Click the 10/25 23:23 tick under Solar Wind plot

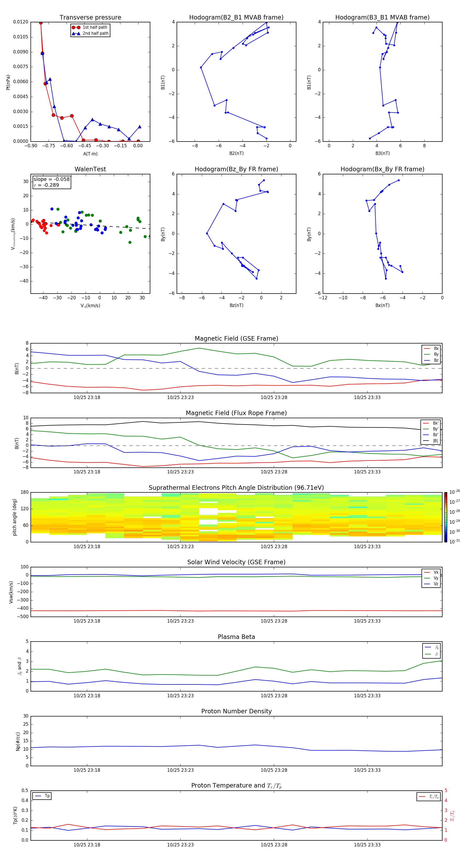(181, 621)
